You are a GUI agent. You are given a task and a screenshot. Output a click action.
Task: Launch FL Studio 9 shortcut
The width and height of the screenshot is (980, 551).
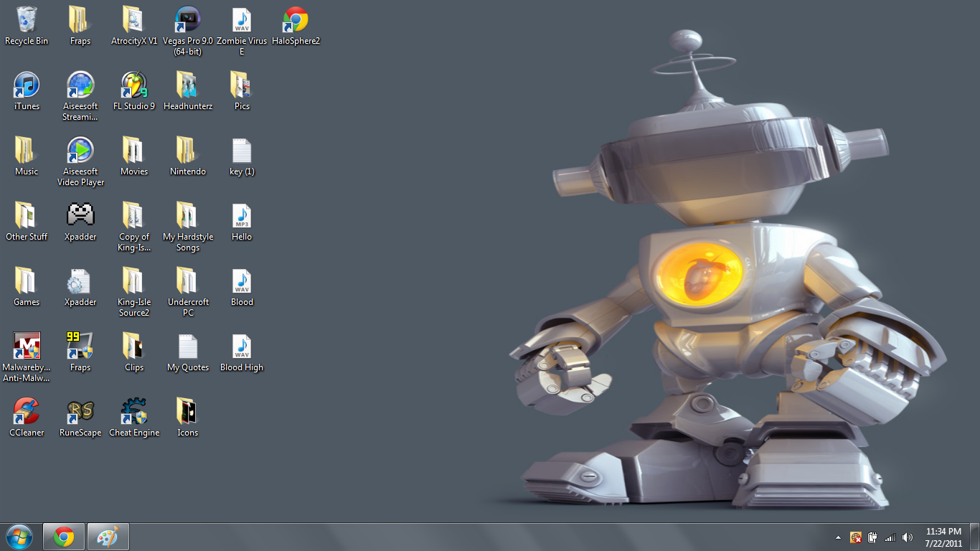pos(134,91)
